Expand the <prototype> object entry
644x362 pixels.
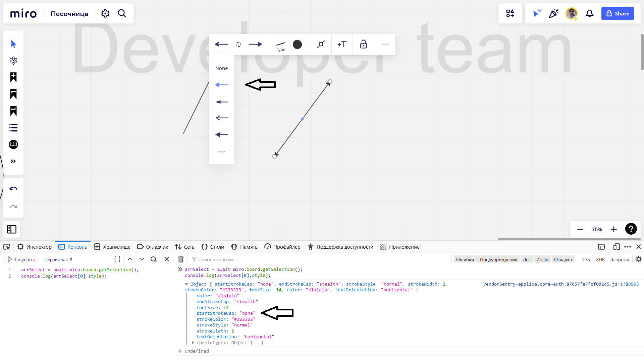point(193,343)
